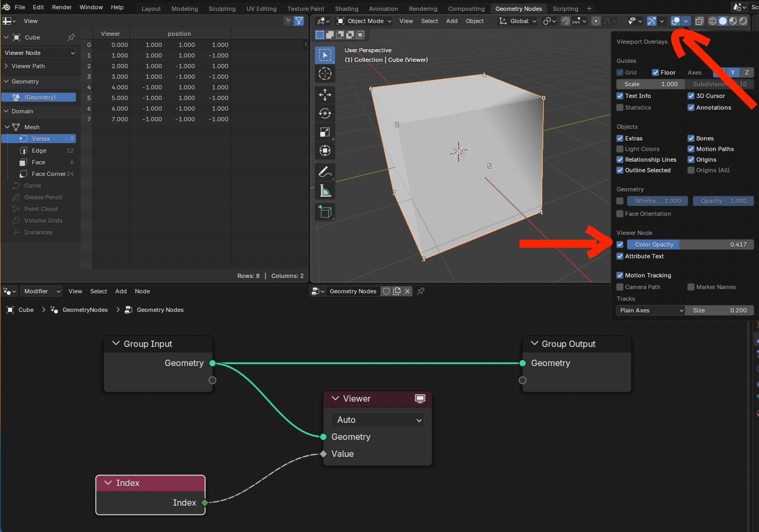Disable the Floor guide checkbox

655,72
